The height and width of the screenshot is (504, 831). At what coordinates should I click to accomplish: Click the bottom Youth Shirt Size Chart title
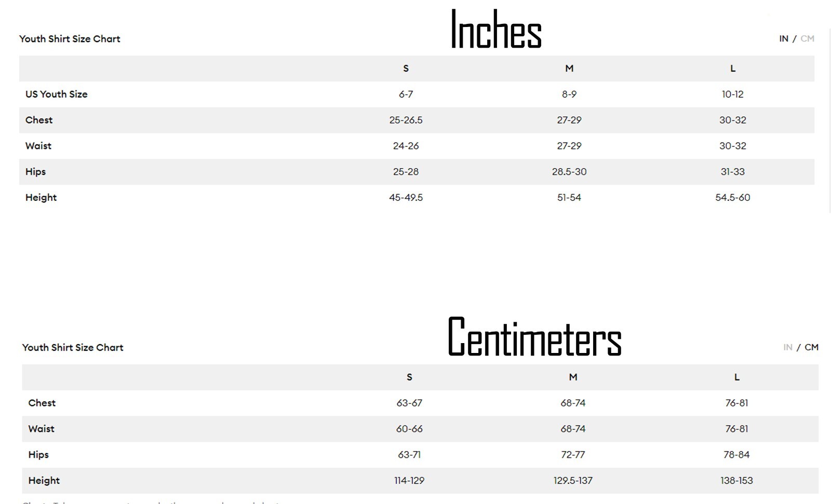coord(73,348)
